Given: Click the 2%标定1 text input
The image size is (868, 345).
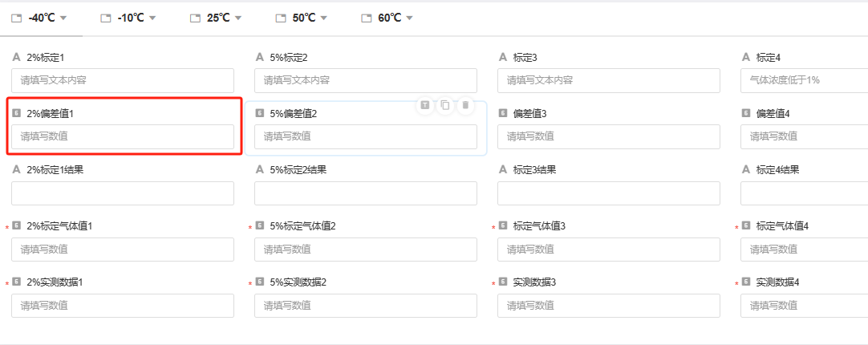Looking at the screenshot, I should [x=123, y=80].
